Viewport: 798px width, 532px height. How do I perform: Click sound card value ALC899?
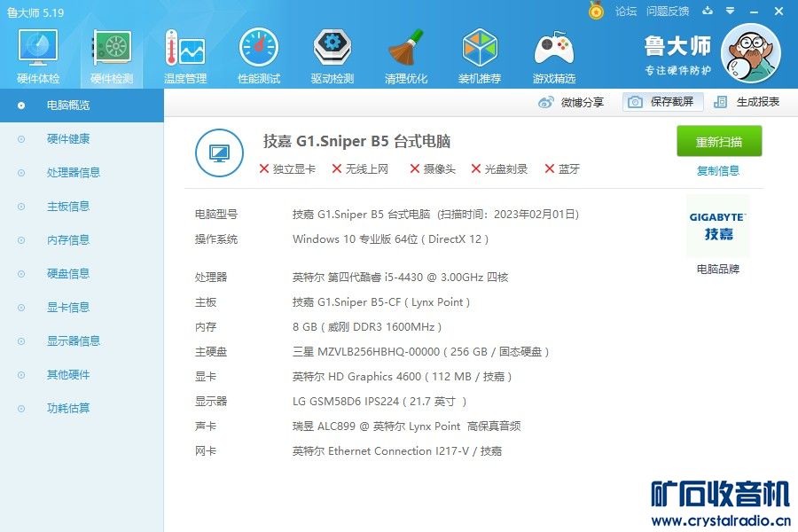(x=406, y=426)
